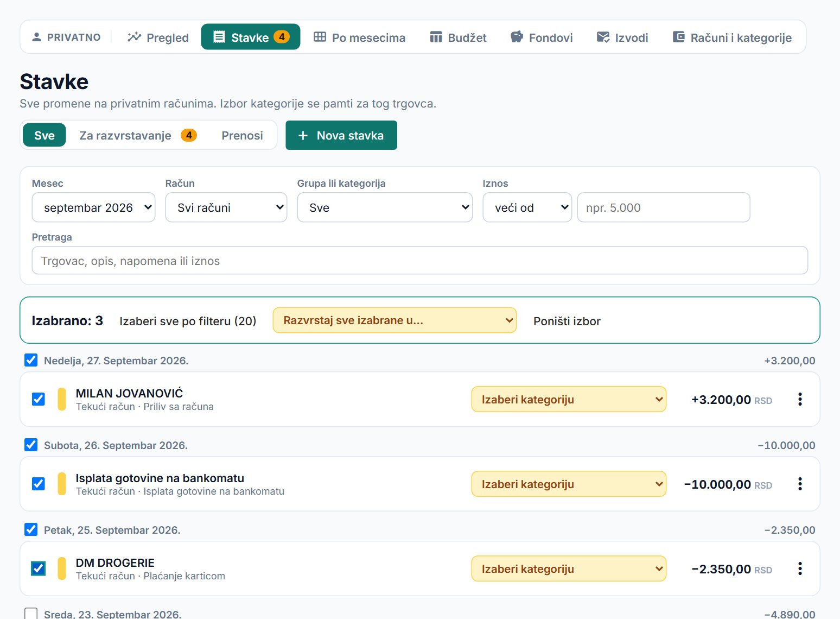Uncheck the Isplata gotovine na bankomatu checkbox
Viewport: 840px width, 619px height.
38,484
